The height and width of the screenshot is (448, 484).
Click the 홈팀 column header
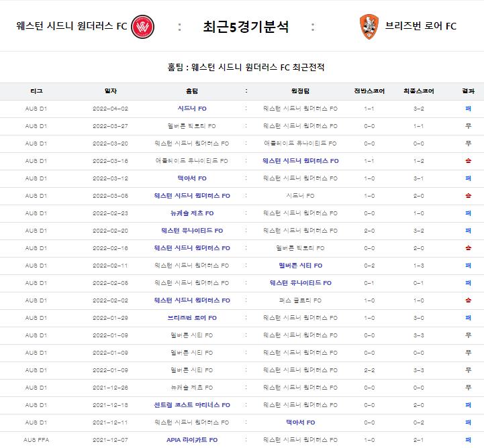coord(192,91)
